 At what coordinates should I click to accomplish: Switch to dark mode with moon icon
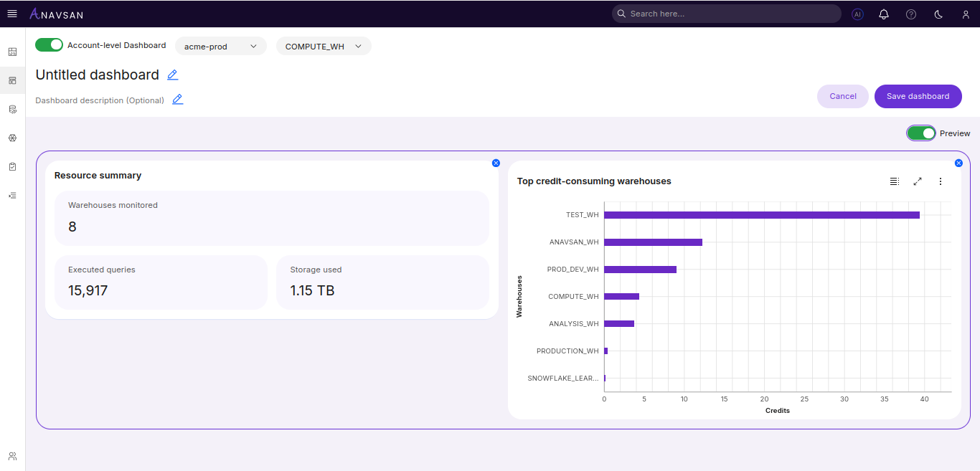tap(938, 14)
